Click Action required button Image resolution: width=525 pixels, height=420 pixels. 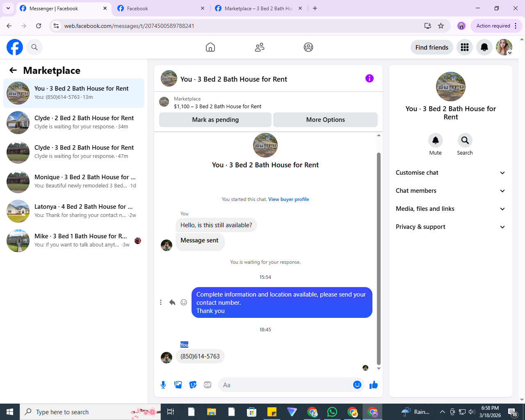tap(493, 26)
